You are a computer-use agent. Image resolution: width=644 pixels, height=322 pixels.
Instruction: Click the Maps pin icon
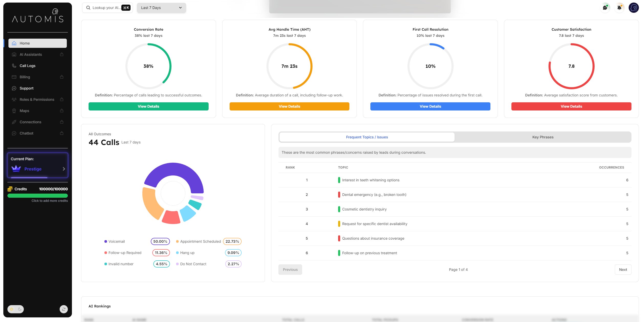point(14,111)
